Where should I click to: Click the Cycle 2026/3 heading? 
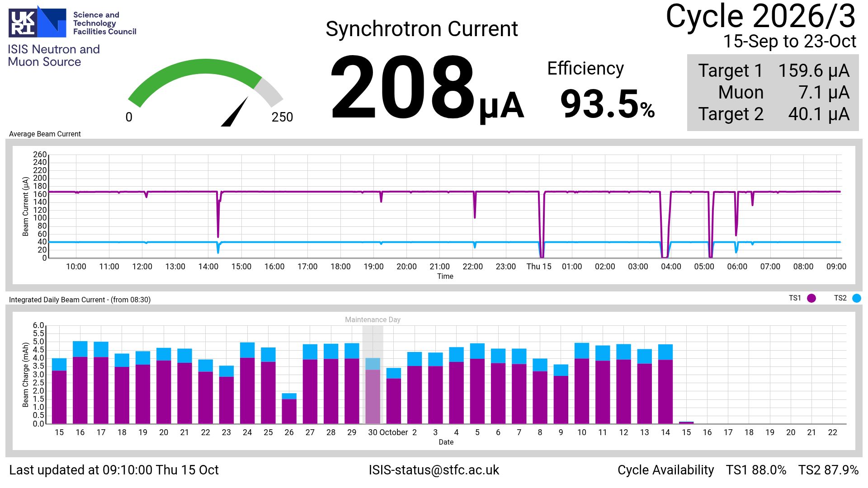pyautogui.click(x=761, y=16)
